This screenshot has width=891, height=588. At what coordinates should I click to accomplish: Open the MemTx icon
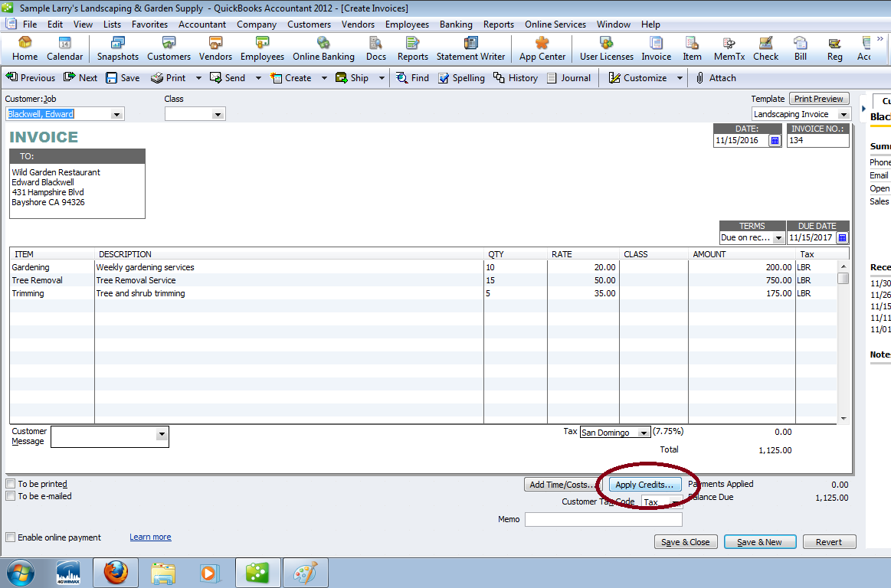coord(729,49)
